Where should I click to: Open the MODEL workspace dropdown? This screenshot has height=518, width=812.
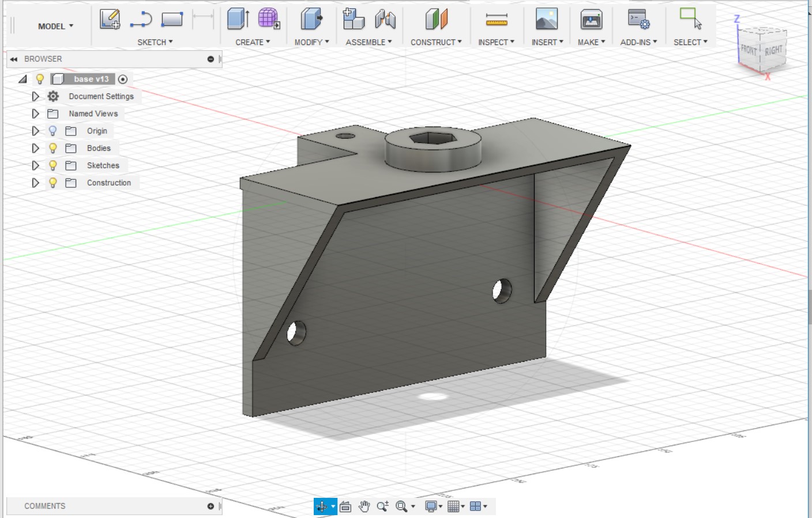point(55,26)
